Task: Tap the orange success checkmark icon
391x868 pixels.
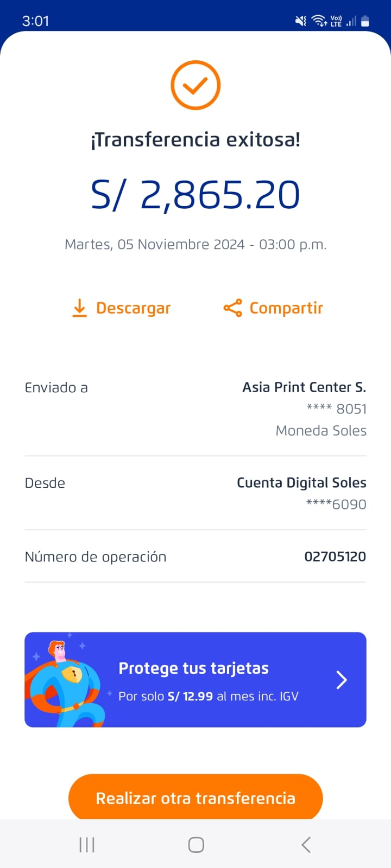Action: click(195, 86)
